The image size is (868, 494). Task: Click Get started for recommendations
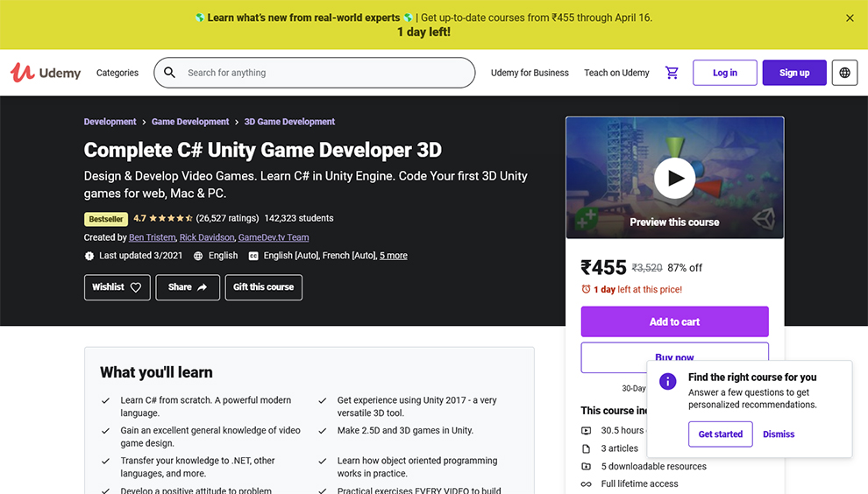(x=720, y=434)
